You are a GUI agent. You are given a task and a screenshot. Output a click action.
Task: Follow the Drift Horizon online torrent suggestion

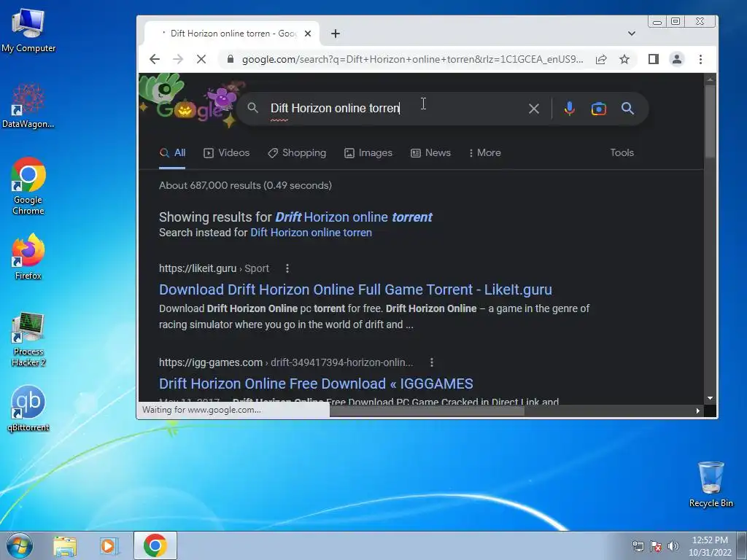tap(354, 217)
